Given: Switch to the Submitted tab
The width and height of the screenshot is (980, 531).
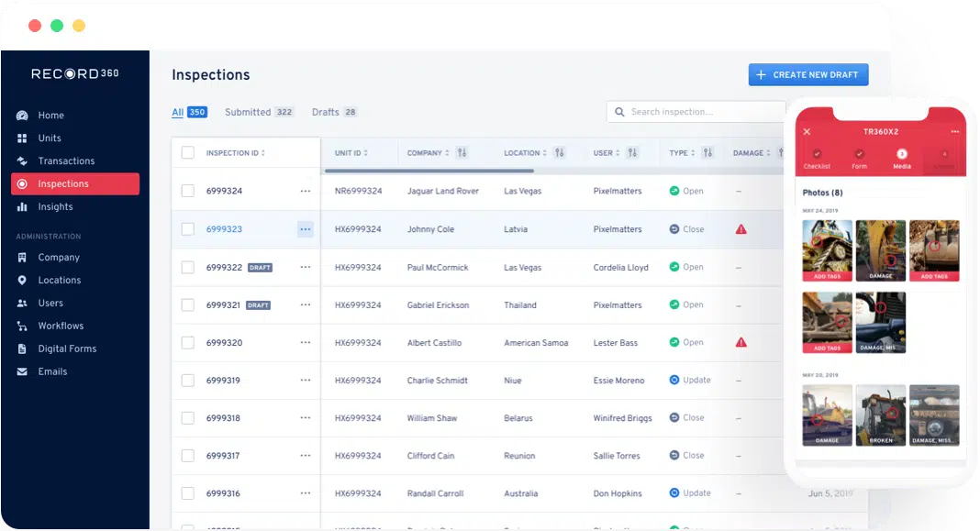Looking at the screenshot, I should click(x=248, y=112).
